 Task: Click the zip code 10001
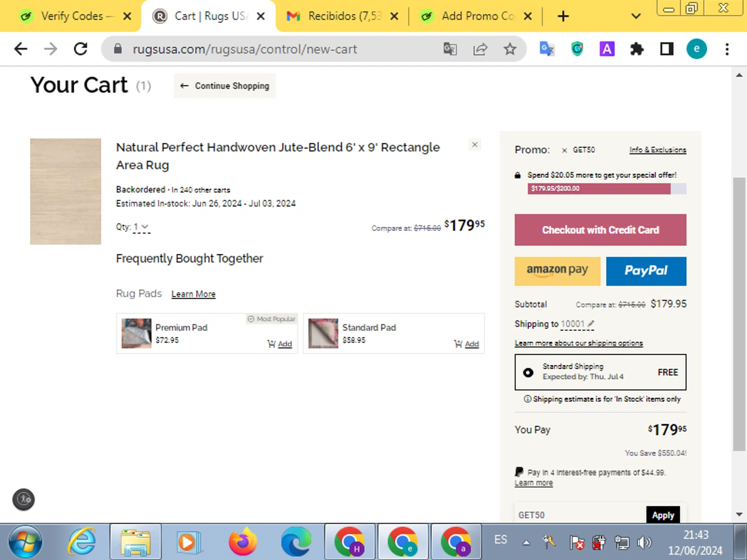tap(573, 324)
